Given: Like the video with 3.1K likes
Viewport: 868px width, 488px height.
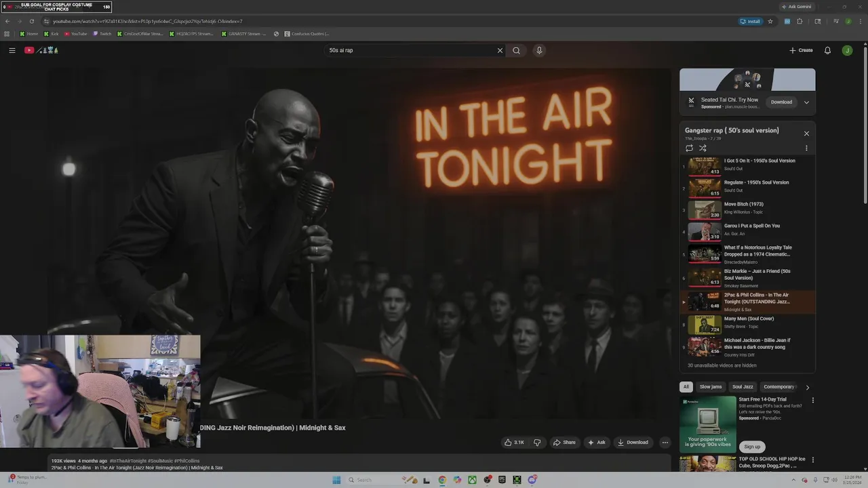Looking at the screenshot, I should (514, 443).
